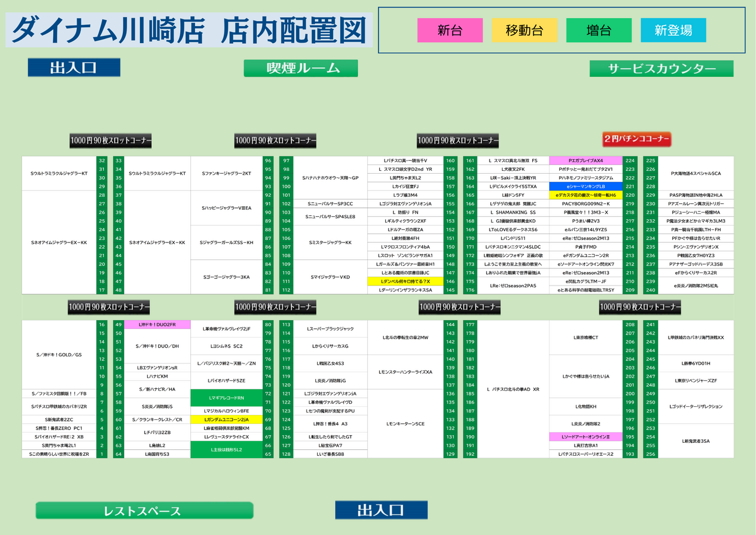Select the Pうまい棒2V3 cell

[586, 221]
